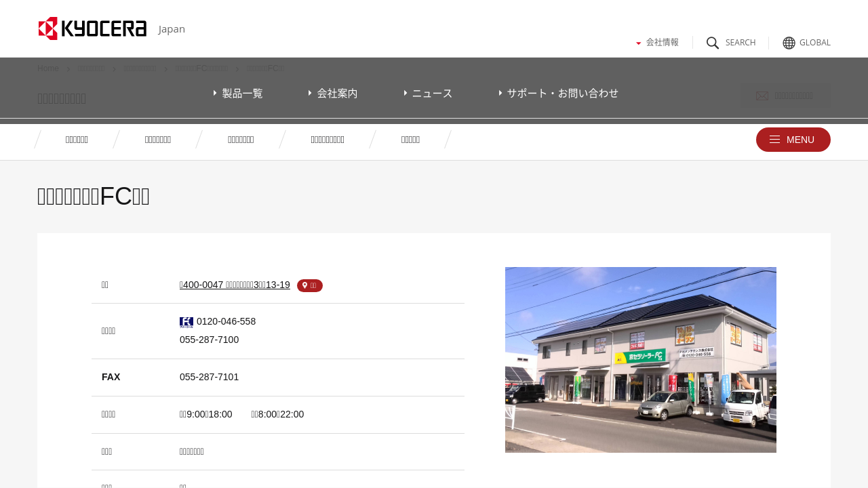The height and width of the screenshot is (488, 868).
Task: Click the GLOBAL globe icon
Action: coord(789,43)
